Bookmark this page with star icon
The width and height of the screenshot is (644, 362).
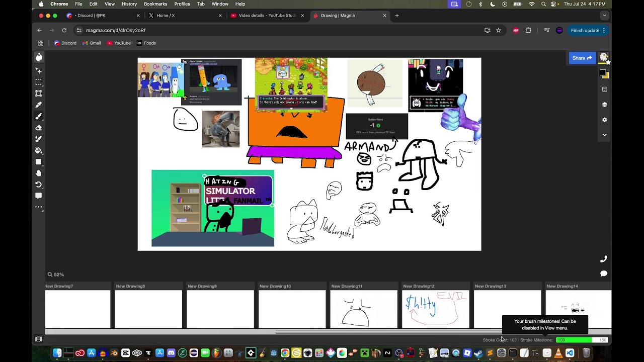pyautogui.click(x=499, y=30)
